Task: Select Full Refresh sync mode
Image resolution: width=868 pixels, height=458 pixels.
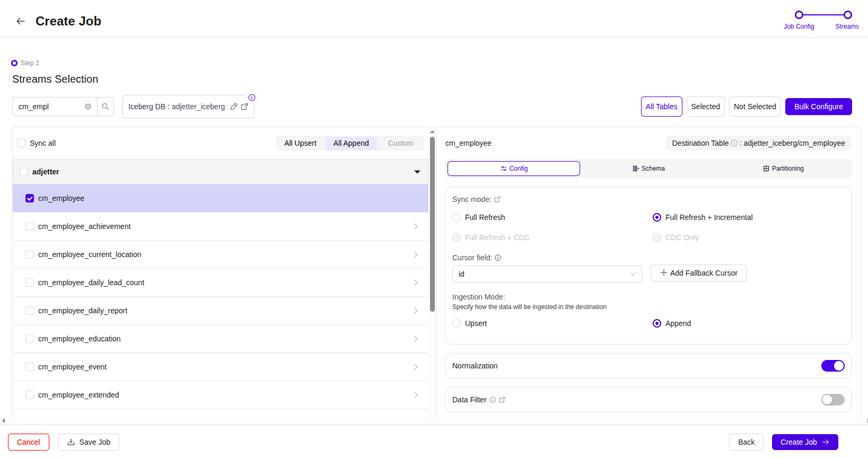Action: (457, 217)
